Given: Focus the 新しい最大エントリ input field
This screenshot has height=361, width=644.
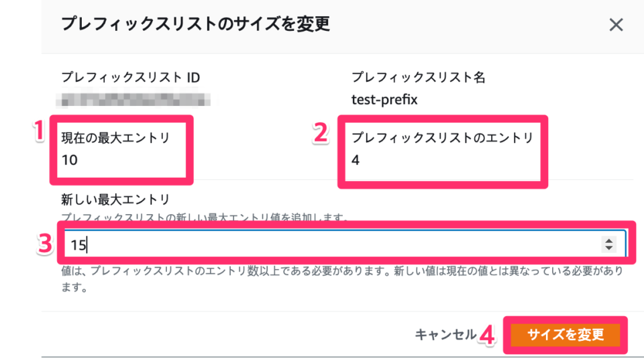Looking at the screenshot, I should click(345, 245).
